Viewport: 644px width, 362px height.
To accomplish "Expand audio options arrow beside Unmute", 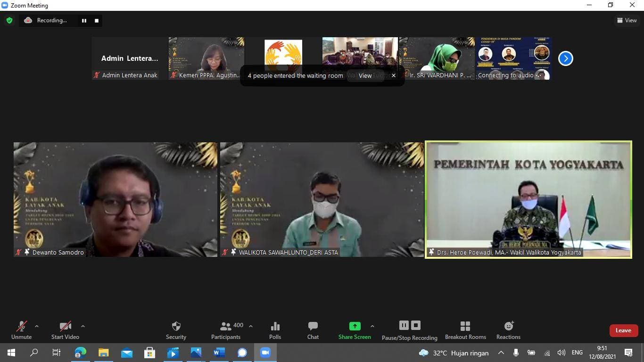I will (37, 326).
